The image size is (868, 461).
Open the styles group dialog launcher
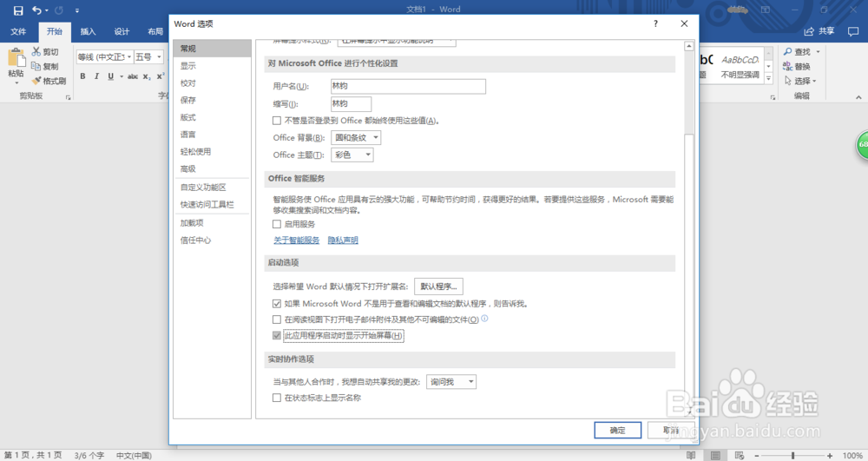pos(773,97)
